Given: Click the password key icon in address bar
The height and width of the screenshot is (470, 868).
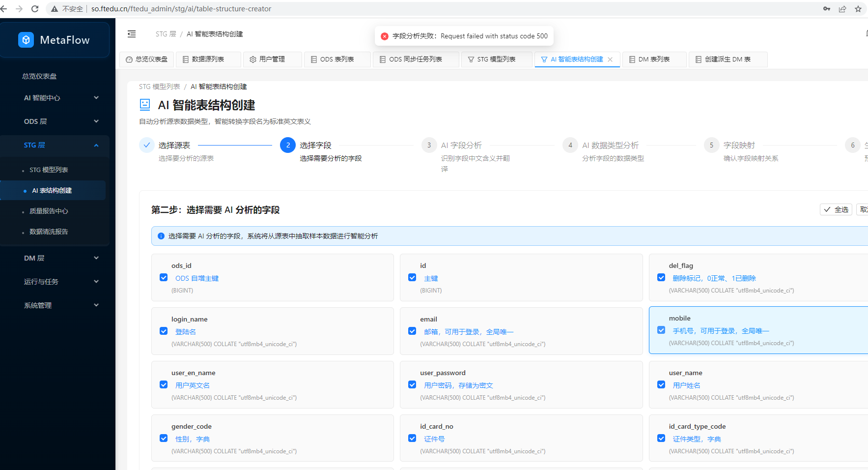Looking at the screenshot, I should [827, 9].
